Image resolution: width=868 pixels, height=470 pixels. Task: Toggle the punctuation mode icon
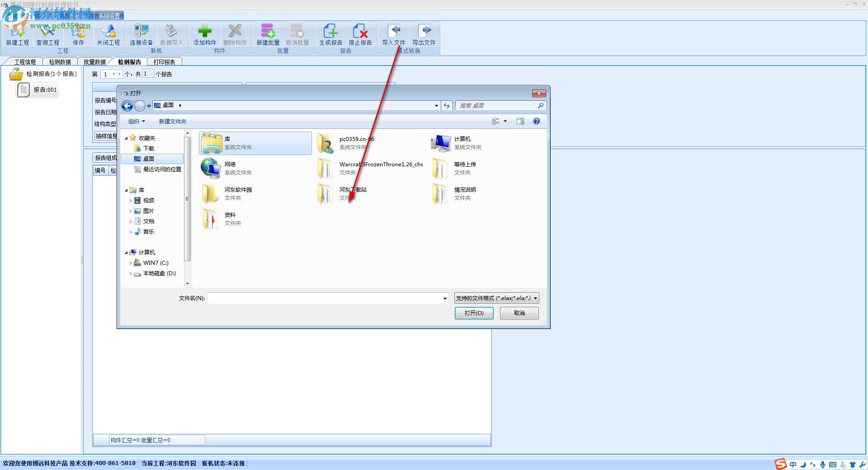[813, 465]
